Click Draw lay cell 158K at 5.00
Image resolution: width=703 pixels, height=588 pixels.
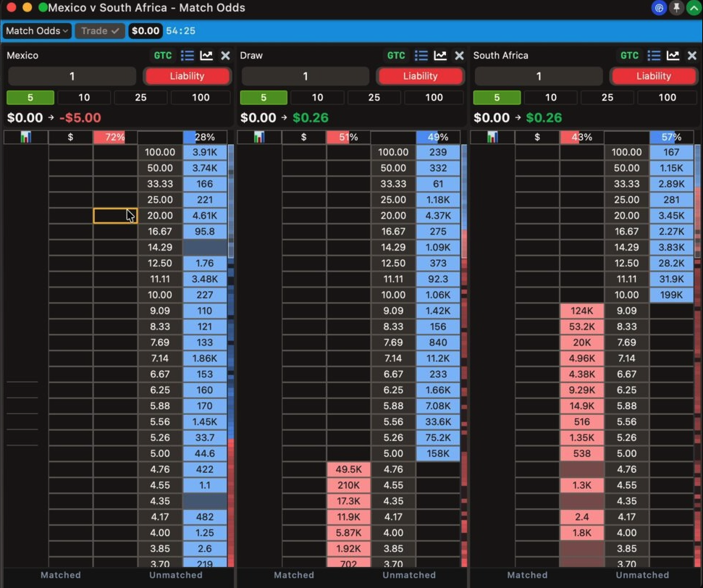[438, 453]
